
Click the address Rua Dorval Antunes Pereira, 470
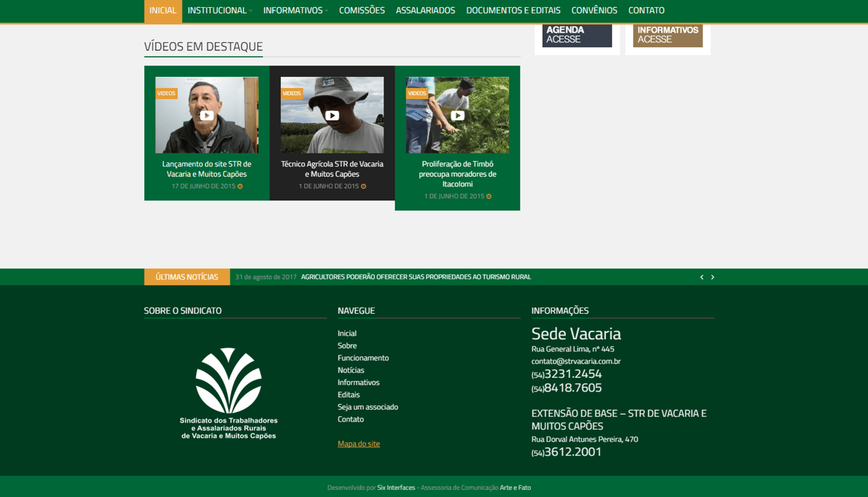[585, 439]
